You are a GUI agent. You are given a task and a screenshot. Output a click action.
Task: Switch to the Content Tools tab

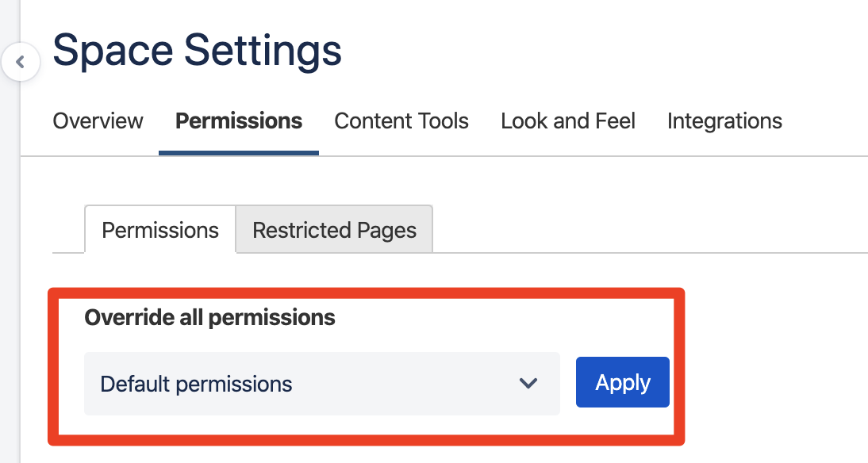[x=401, y=121]
